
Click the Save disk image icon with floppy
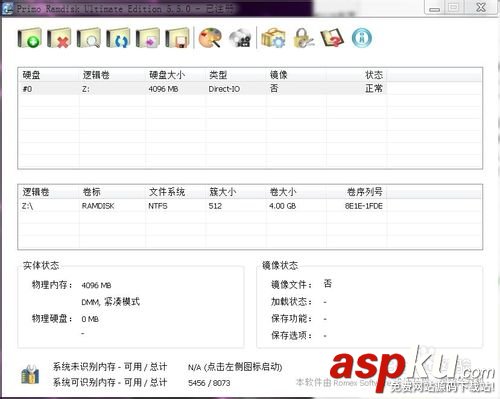click(177, 38)
